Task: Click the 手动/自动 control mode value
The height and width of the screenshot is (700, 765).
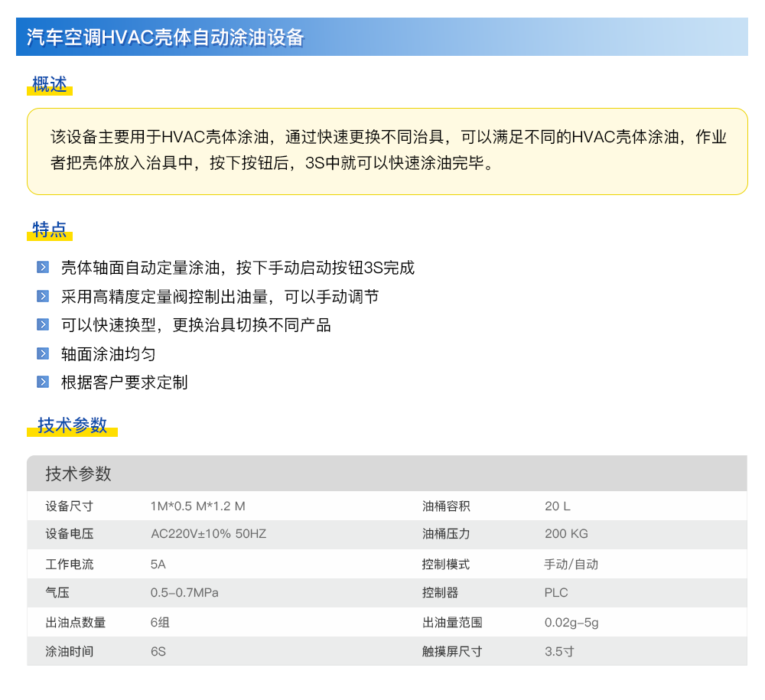Action: (571, 564)
